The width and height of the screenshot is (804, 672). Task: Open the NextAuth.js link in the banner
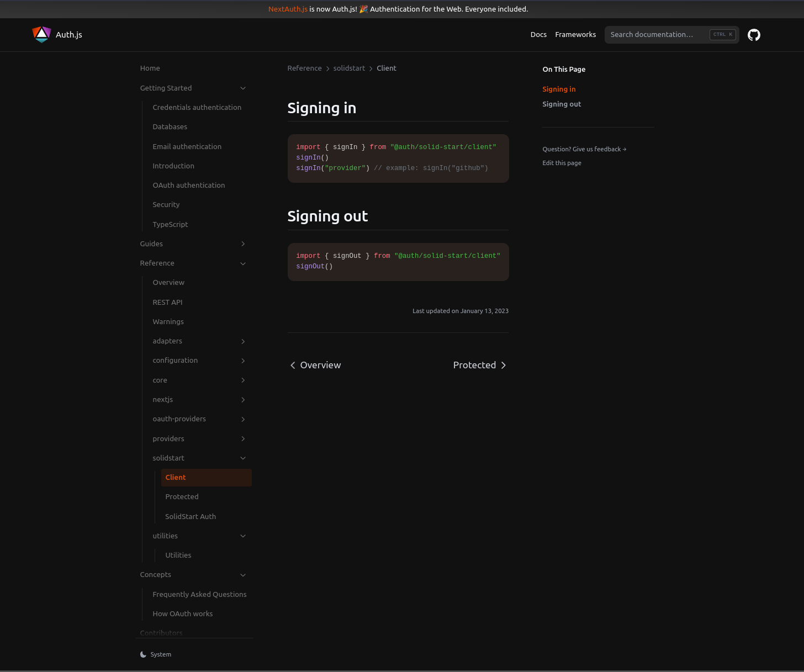point(288,9)
